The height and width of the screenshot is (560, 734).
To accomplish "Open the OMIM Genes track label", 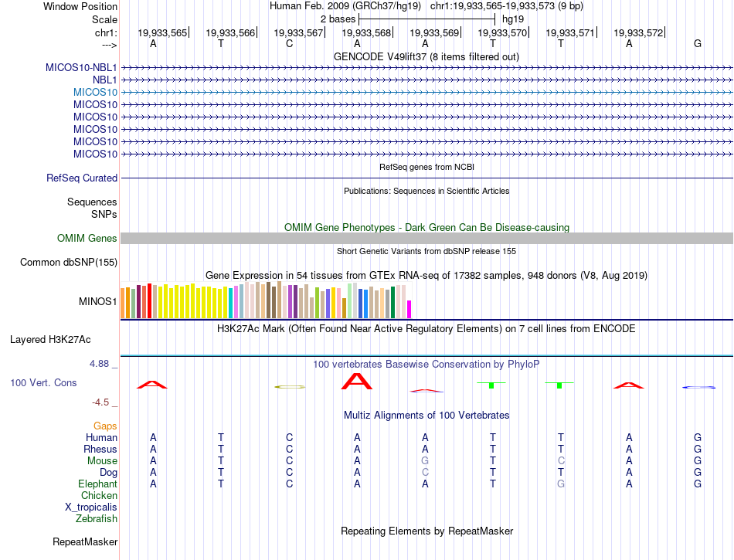I will [x=87, y=238].
